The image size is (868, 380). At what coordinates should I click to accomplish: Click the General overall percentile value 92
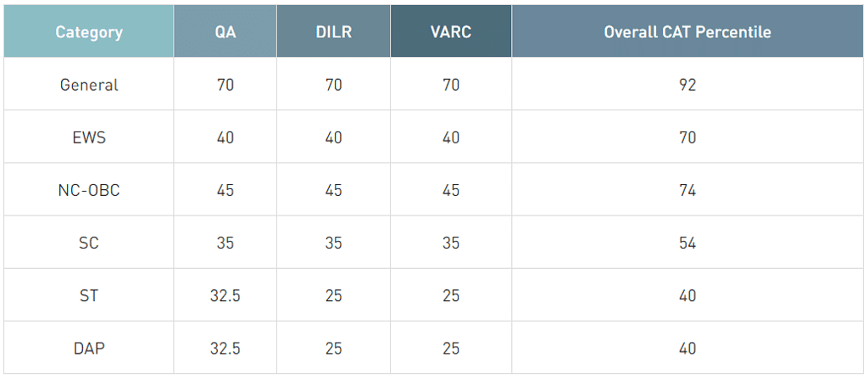click(x=687, y=85)
